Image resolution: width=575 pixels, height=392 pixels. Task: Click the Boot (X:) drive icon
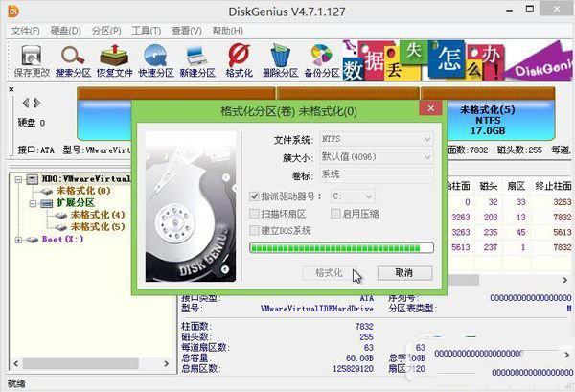pos(33,240)
